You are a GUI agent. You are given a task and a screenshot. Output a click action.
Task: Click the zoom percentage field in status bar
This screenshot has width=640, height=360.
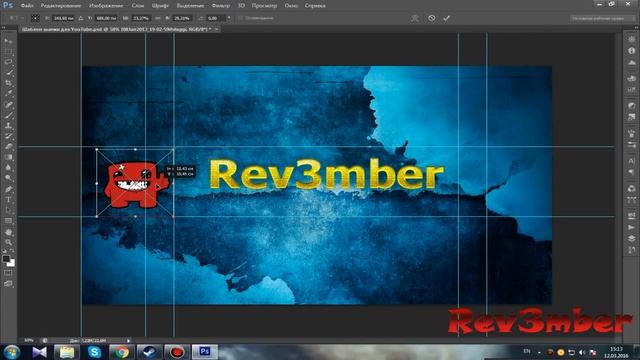tap(29, 340)
